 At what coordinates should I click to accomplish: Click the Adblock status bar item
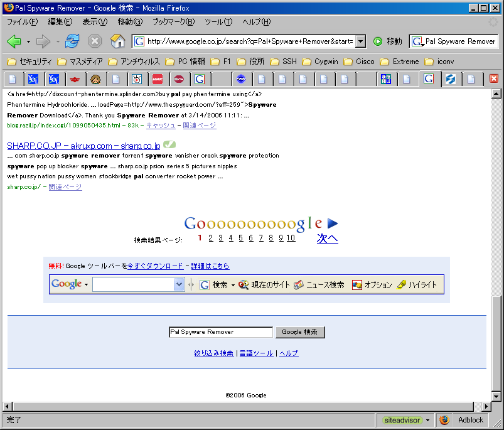[x=471, y=420]
